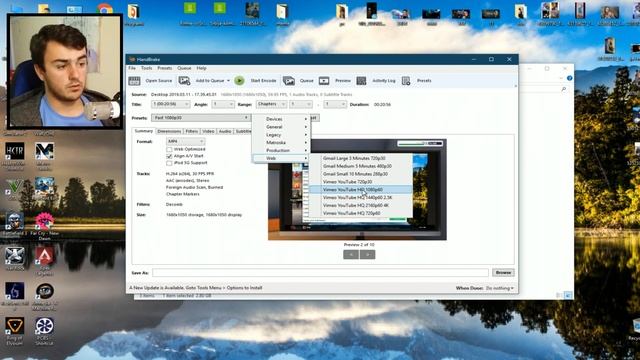
Task: Select Vimeo YouTube HQ 720p60 preset
Action: tap(361, 213)
